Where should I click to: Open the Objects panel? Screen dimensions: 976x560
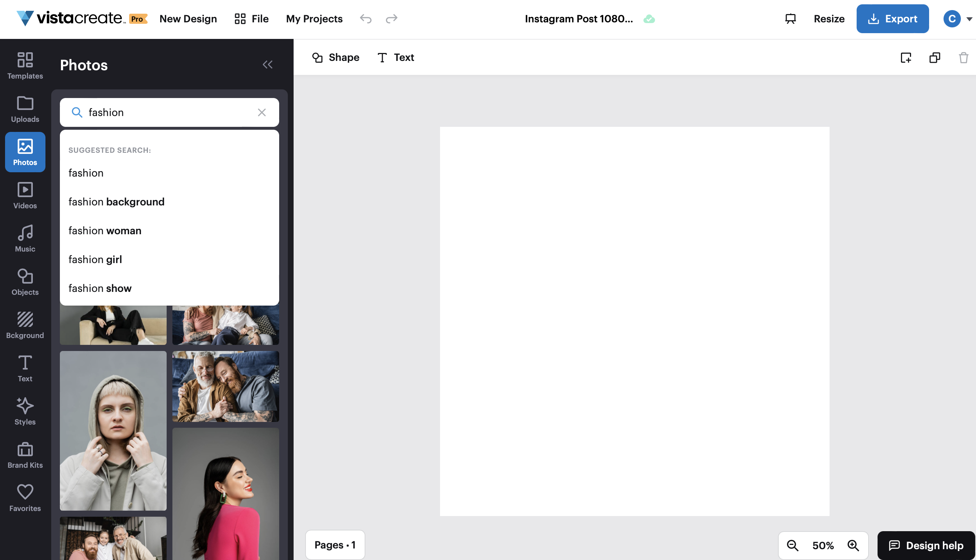(25, 282)
